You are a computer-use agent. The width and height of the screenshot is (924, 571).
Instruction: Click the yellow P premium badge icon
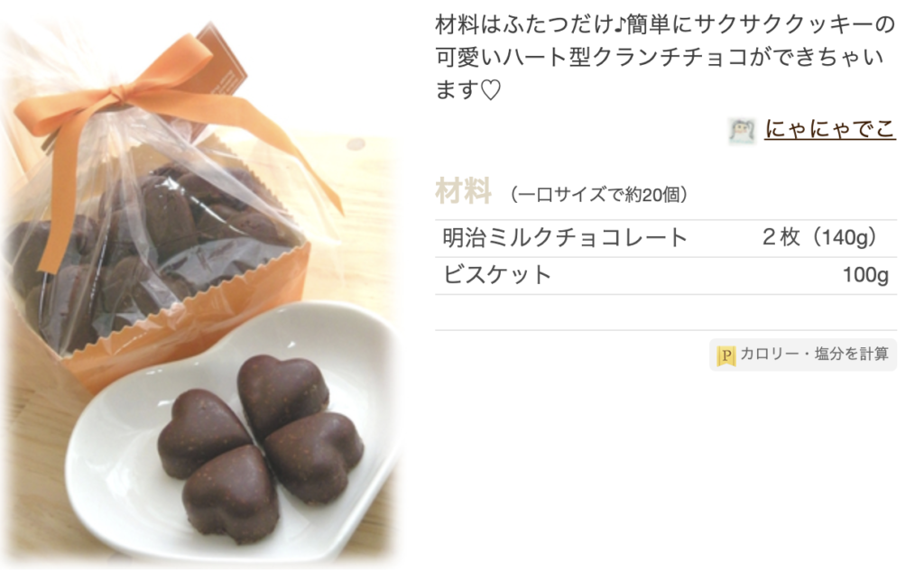[x=726, y=355]
